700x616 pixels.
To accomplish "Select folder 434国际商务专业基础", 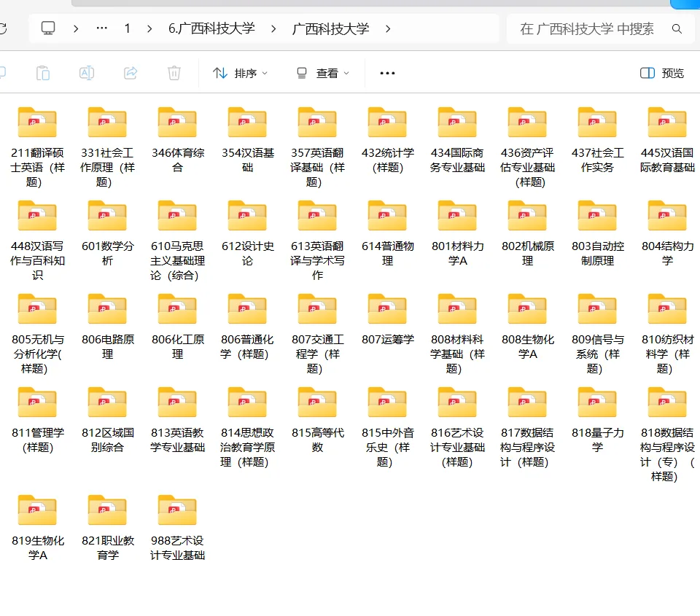I will [x=458, y=139].
